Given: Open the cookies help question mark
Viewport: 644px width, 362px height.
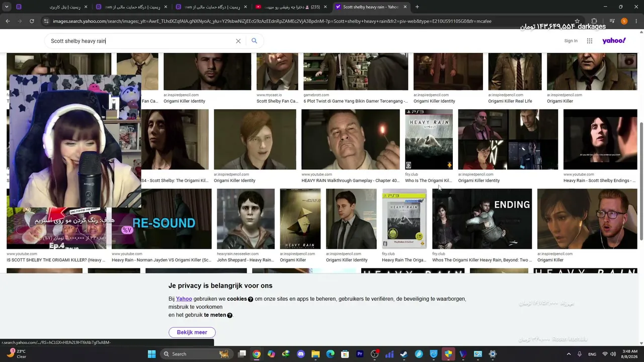Looking at the screenshot, I should pos(251,299).
